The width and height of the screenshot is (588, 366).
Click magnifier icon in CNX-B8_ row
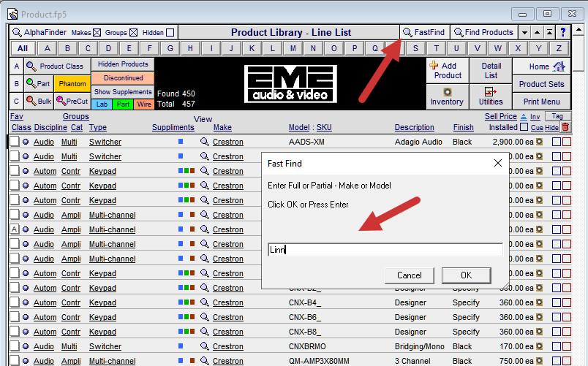tap(204, 332)
